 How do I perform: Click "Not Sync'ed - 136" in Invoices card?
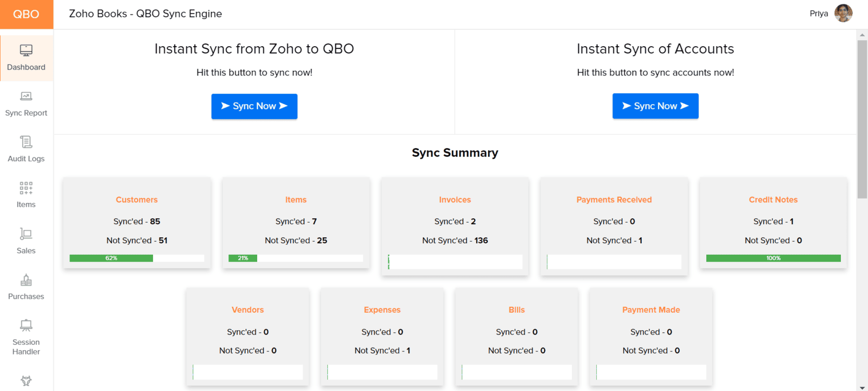pyautogui.click(x=455, y=241)
